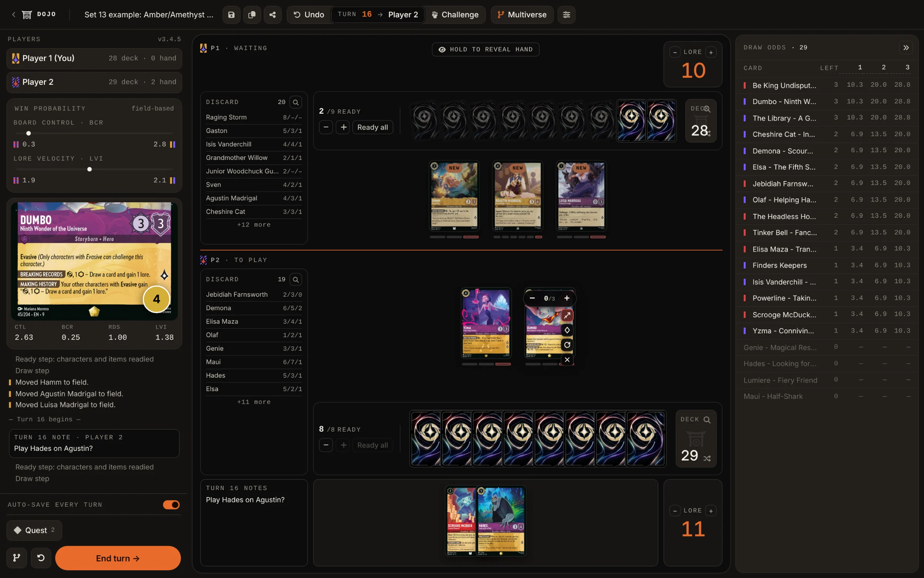924x578 pixels.
Task: Collapse the Draw Odds panel chevrons
Action: pos(906,48)
